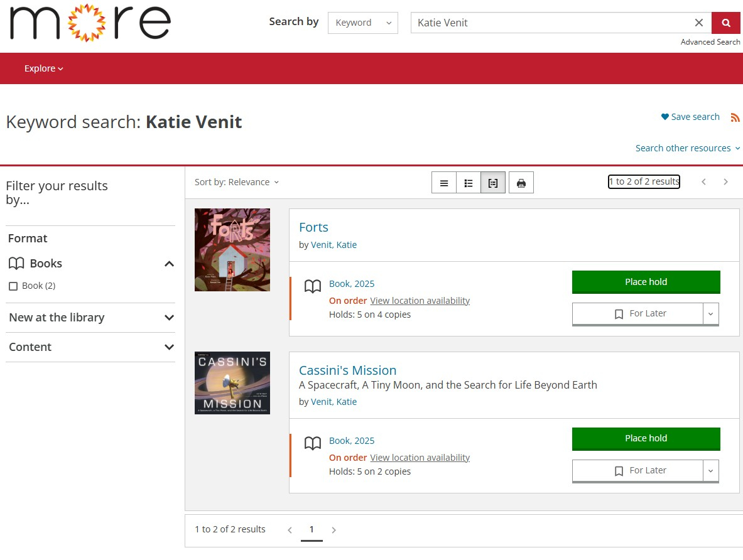This screenshot has height=560, width=743.
Task: Open the Explore menu
Action: click(x=43, y=68)
